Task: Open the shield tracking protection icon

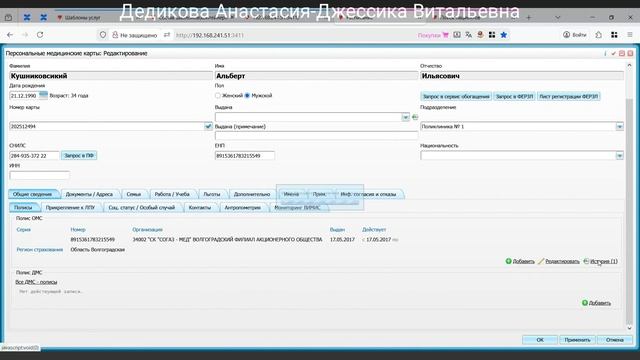Action: click(103, 35)
